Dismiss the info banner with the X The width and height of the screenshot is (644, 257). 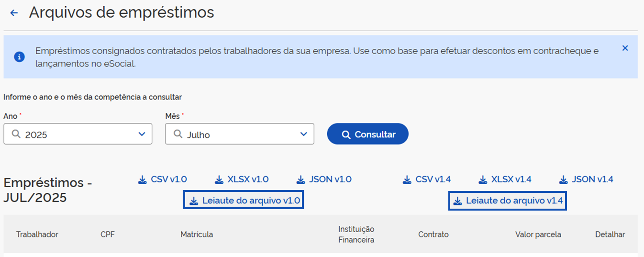(x=625, y=48)
